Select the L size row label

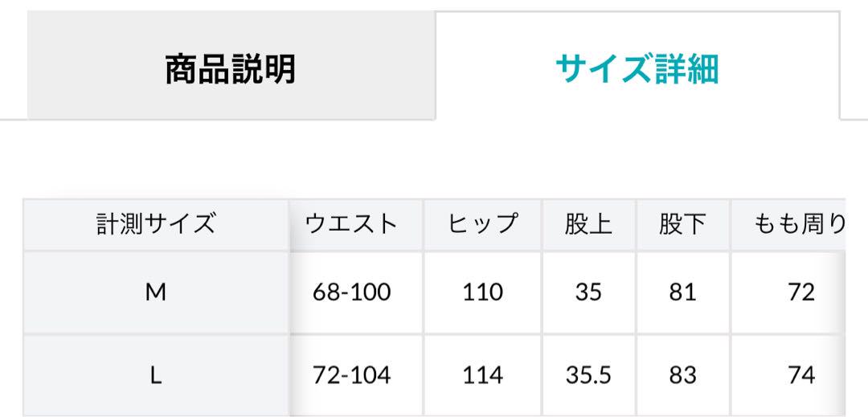click(156, 376)
